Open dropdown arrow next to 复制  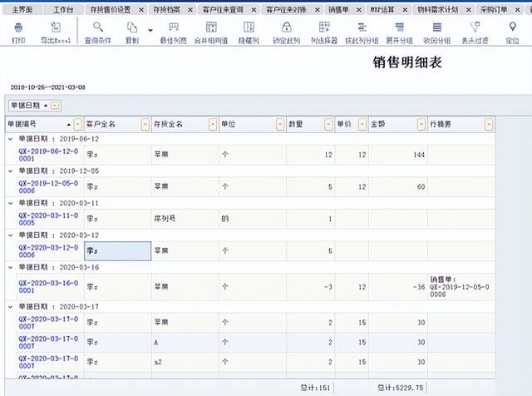(x=150, y=30)
